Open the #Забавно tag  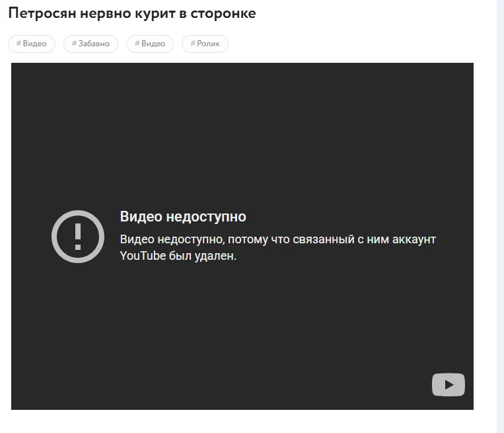click(90, 44)
